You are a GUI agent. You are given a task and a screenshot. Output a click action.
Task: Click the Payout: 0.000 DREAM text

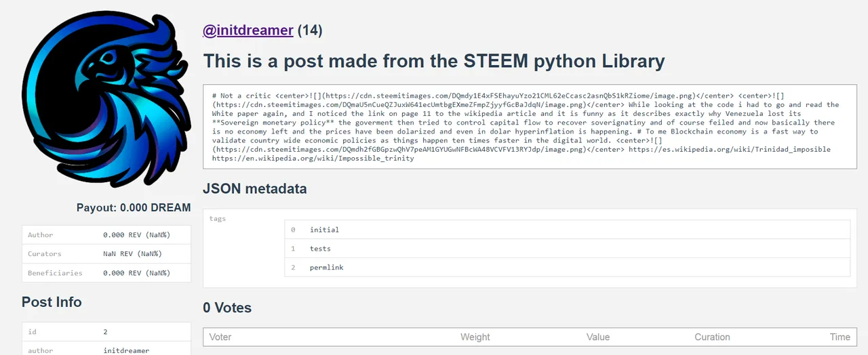click(x=134, y=208)
